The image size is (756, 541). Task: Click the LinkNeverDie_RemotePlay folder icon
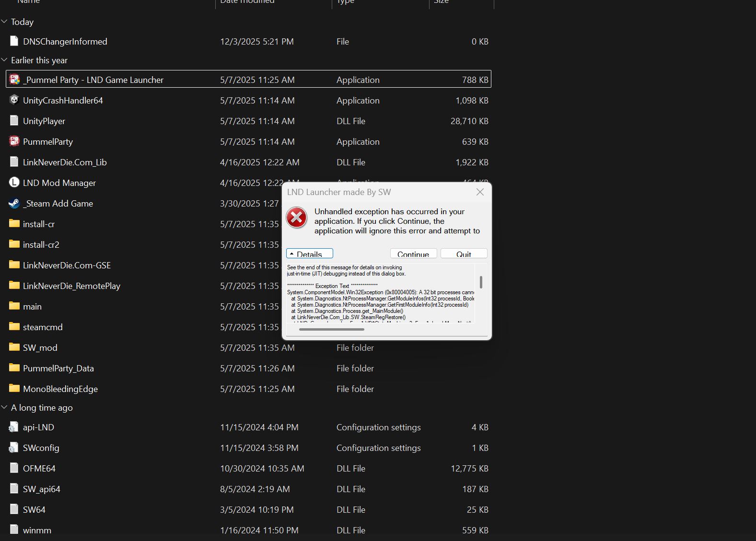pos(14,285)
